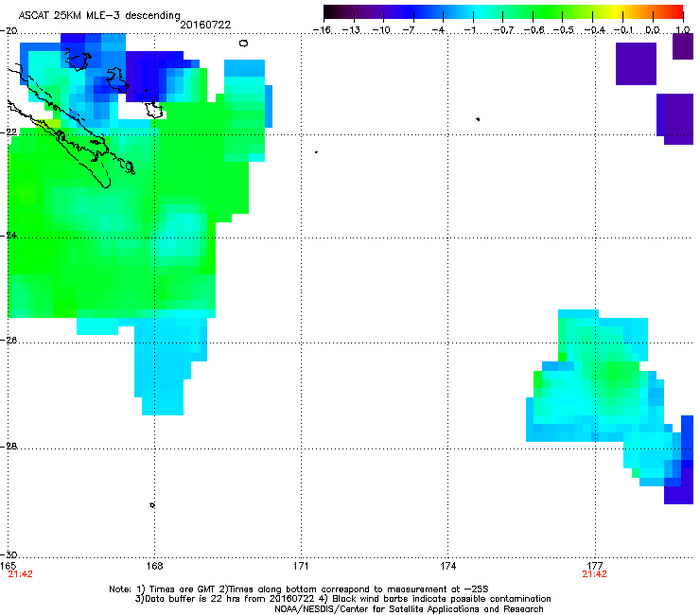This screenshot has width=700, height=615.
Task: Select the -10 color scale label
Action: (x=381, y=30)
